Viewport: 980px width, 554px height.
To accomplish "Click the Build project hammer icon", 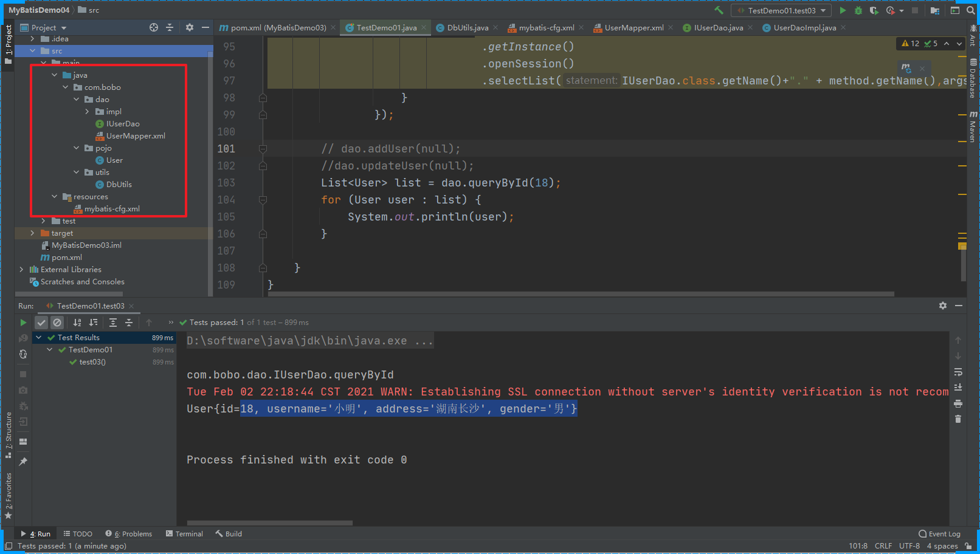I will (x=719, y=10).
